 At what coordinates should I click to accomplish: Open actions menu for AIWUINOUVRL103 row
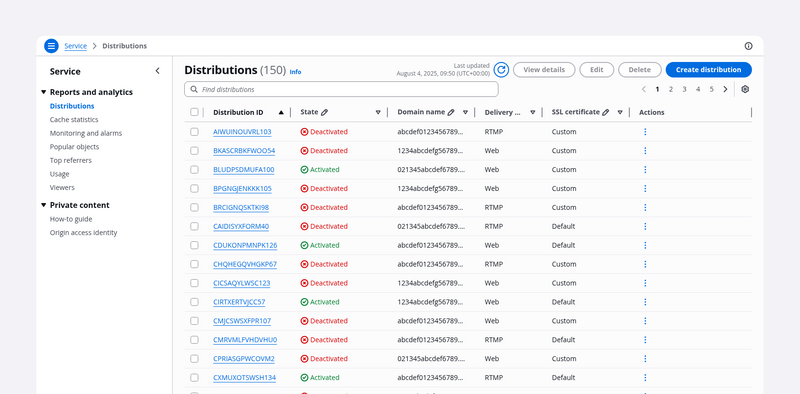pos(645,132)
